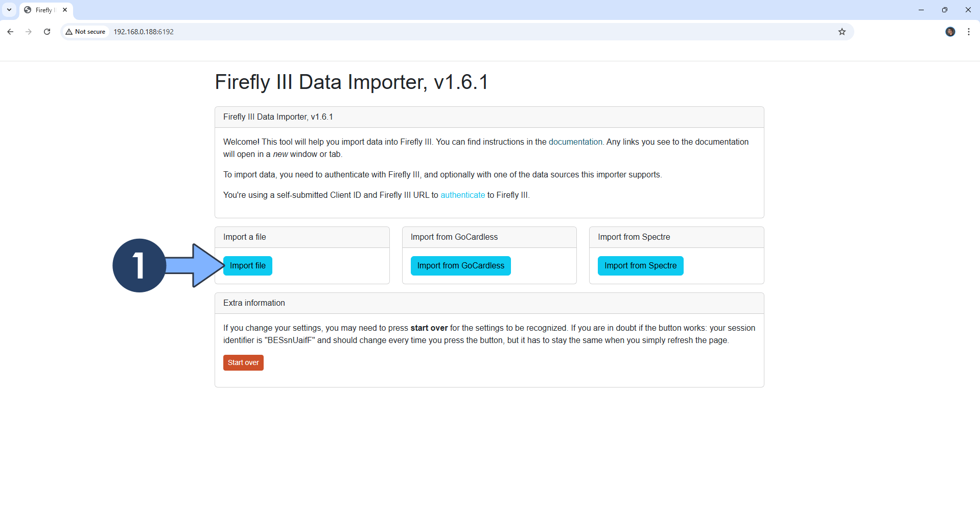The width and height of the screenshot is (980, 524).
Task: Open the Chrome three-dot menu
Action: pos(969,32)
